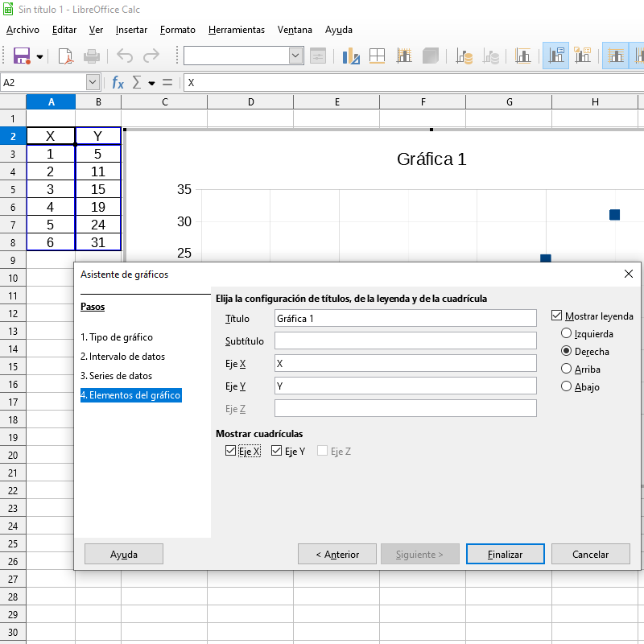Select step 4 Elementos del gráfico

pos(130,395)
